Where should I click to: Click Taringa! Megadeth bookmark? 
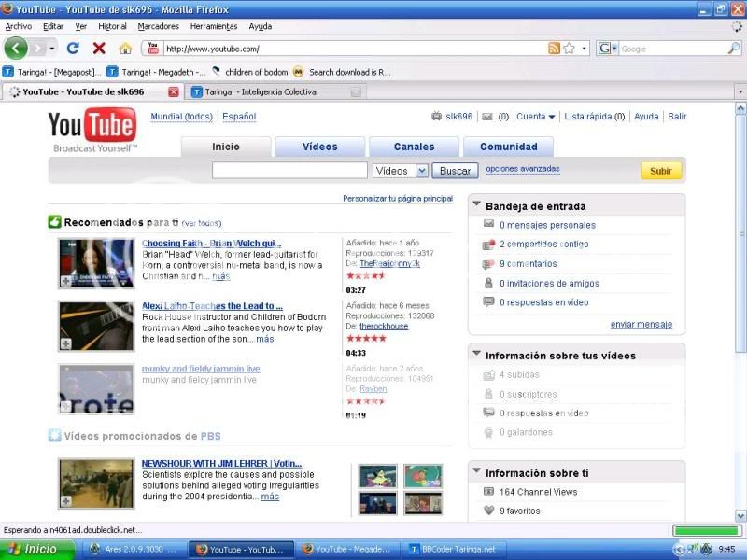pos(156,72)
